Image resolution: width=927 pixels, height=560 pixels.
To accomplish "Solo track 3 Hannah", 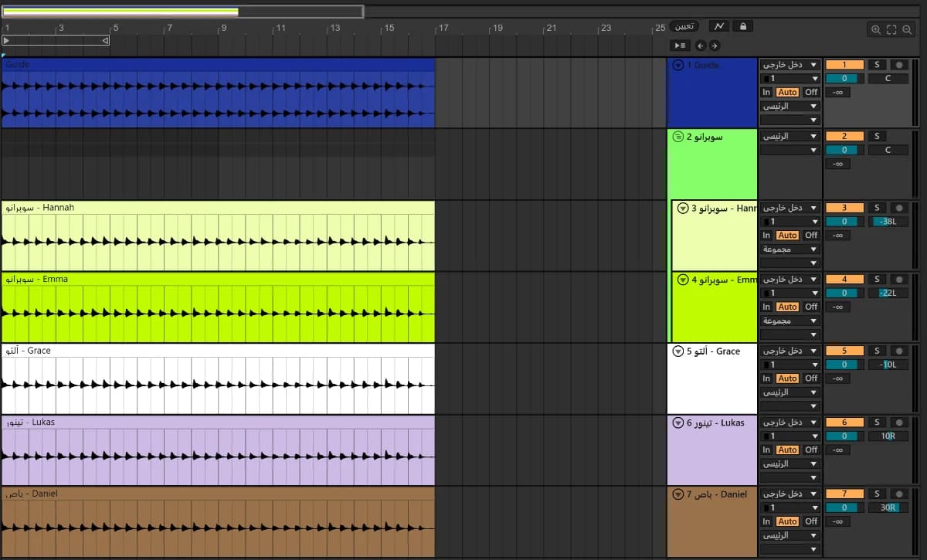I will pos(877,208).
